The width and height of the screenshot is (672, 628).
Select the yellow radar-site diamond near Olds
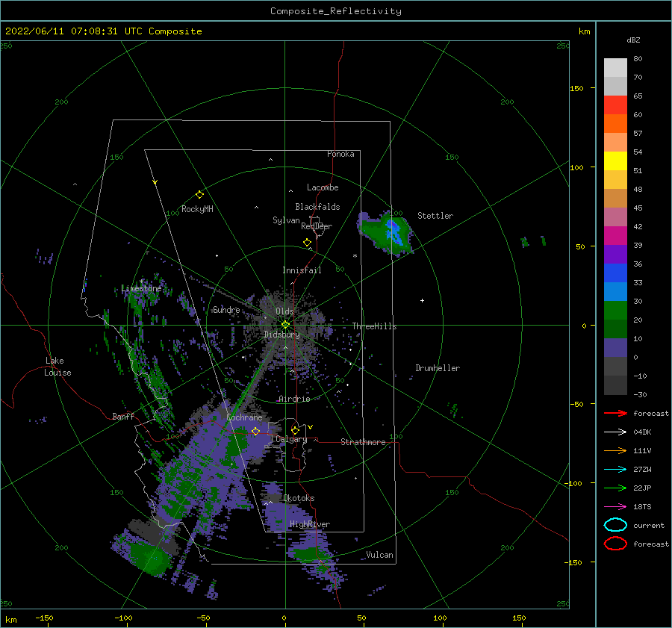click(285, 325)
